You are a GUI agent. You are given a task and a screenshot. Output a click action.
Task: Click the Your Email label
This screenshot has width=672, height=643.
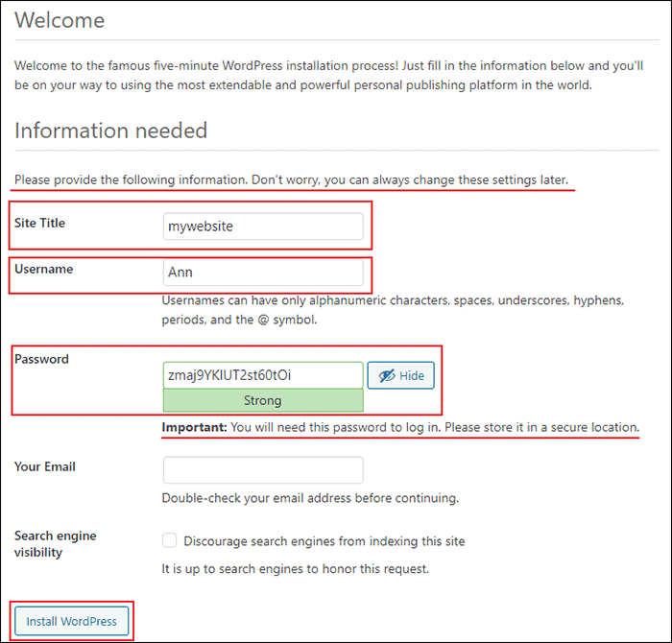pyautogui.click(x=45, y=466)
